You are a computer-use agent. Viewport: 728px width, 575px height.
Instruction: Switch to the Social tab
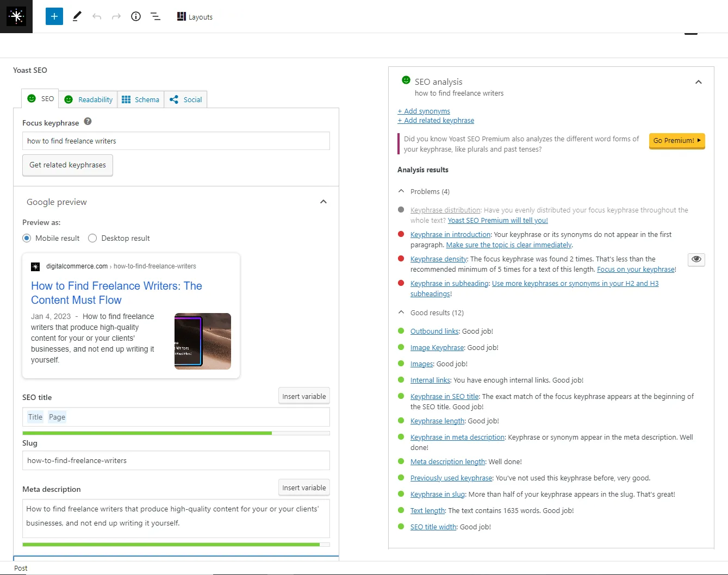point(185,99)
